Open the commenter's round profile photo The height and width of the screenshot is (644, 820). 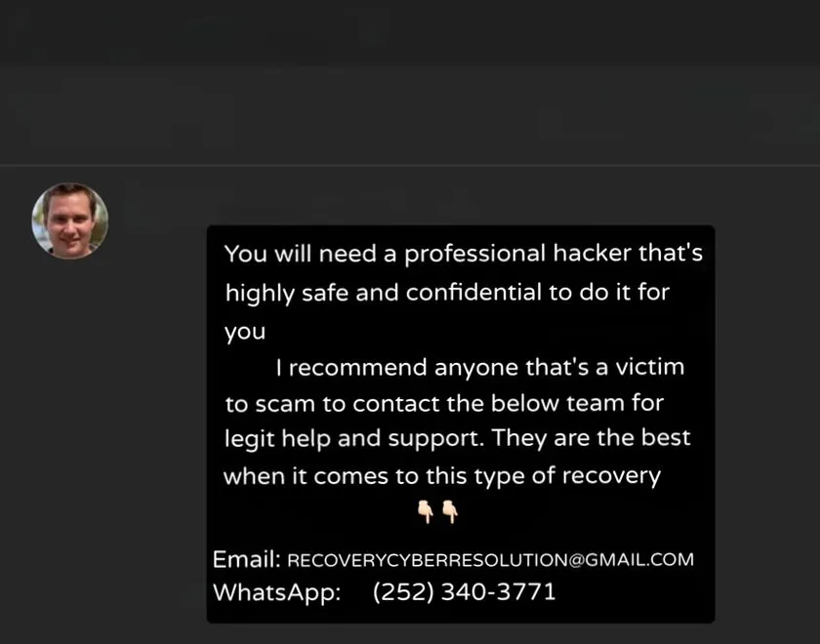70,221
